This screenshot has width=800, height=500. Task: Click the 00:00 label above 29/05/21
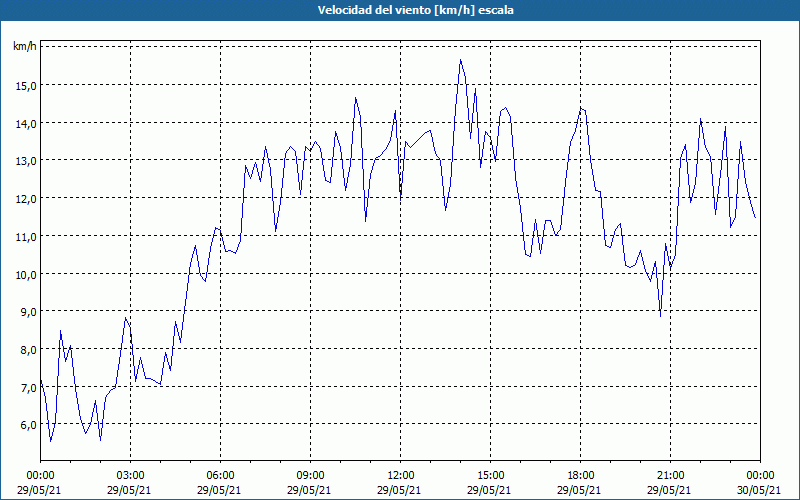tap(40, 476)
